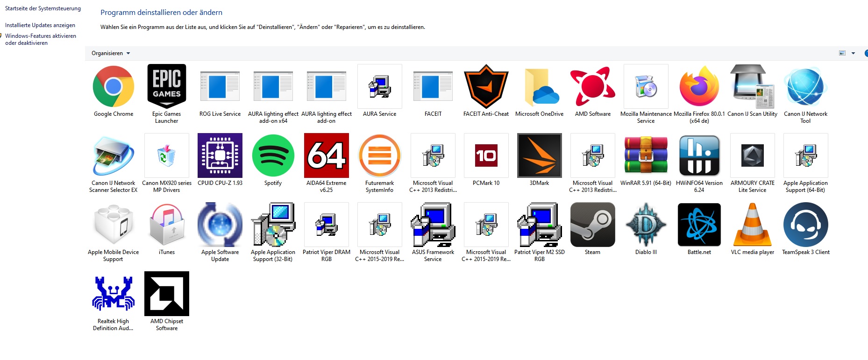Select the FACEIT program icon
Image resolution: width=868 pixels, height=360 pixels.
coord(433,86)
